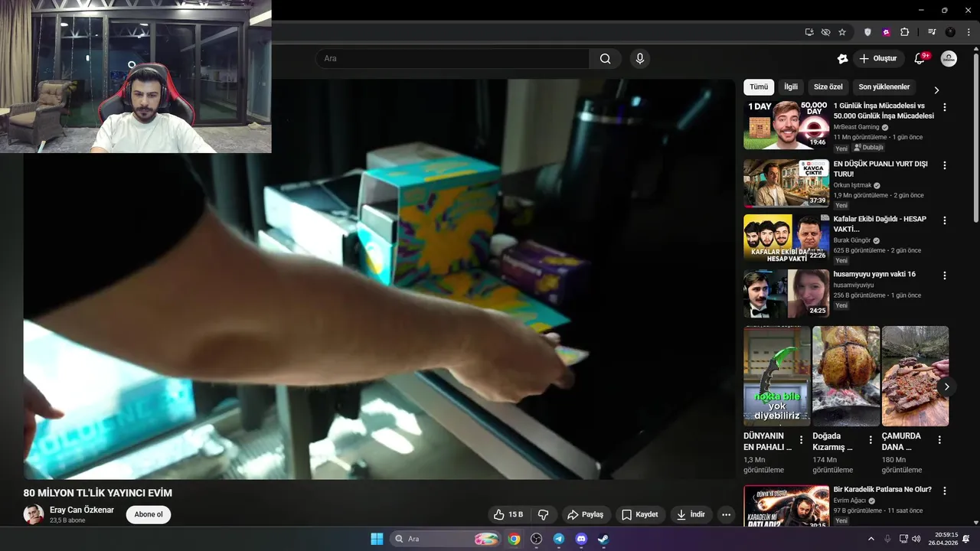Screen dimensions: 980x551
Task: Click the Oluştur create button
Action: click(879, 59)
